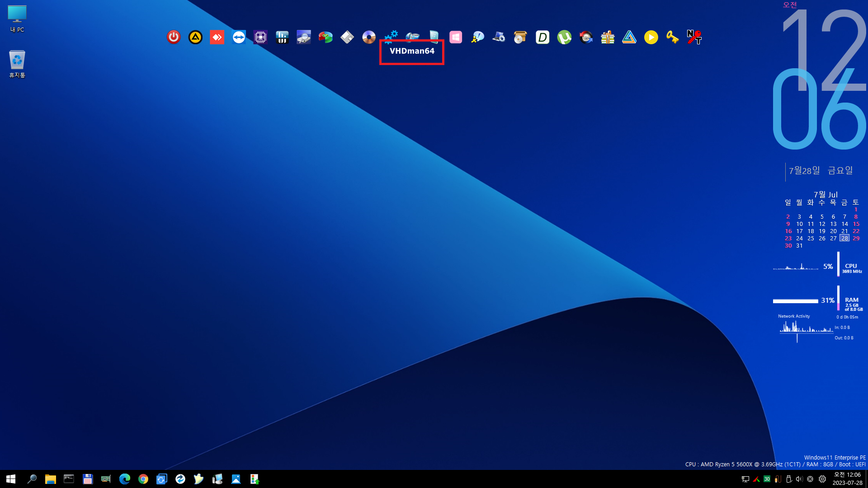Click the blue floppy disk taskbar icon
The height and width of the screenshot is (488, 868).
point(87,479)
